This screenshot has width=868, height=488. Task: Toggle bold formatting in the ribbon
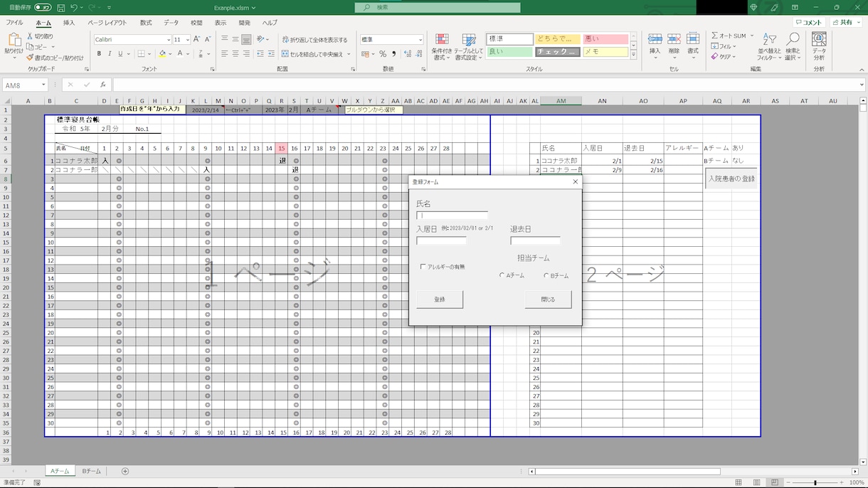[x=99, y=54]
